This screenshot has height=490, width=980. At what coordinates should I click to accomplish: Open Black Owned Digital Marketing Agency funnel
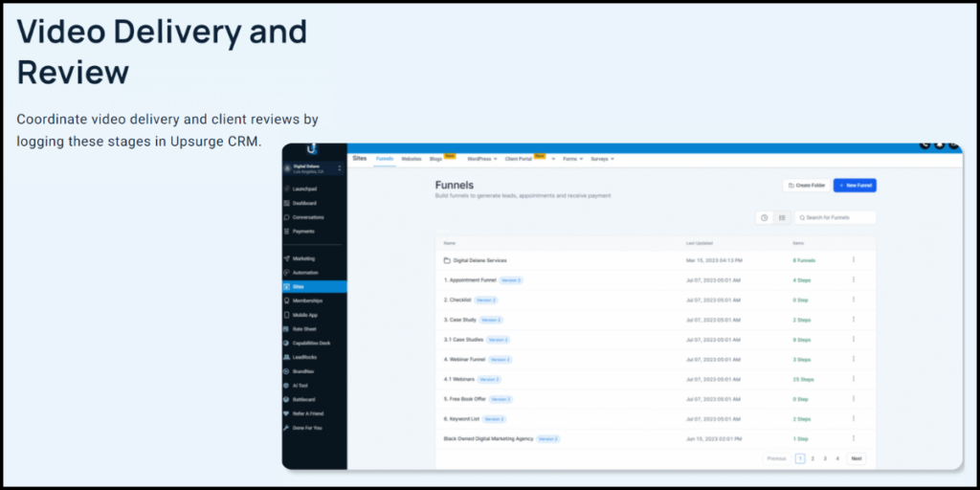(x=489, y=438)
